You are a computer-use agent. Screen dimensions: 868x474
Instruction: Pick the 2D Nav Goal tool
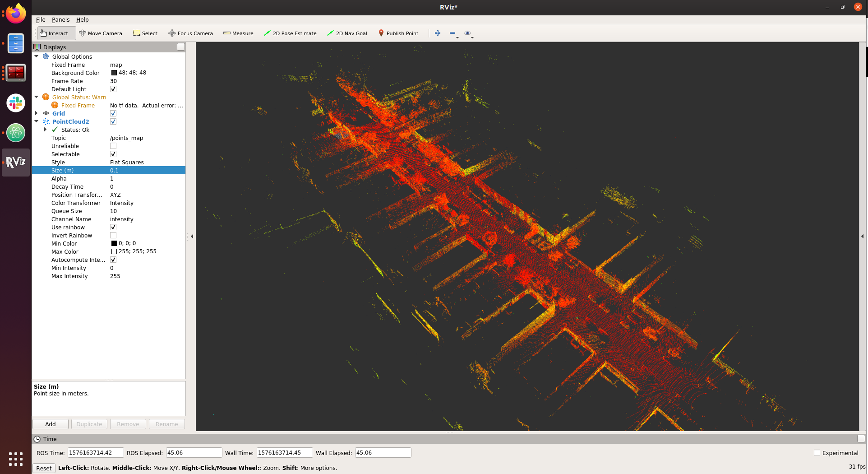point(347,33)
